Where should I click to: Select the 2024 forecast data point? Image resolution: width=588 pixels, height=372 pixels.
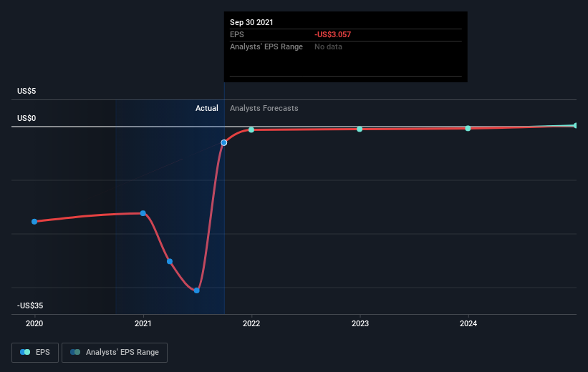pyautogui.click(x=468, y=128)
